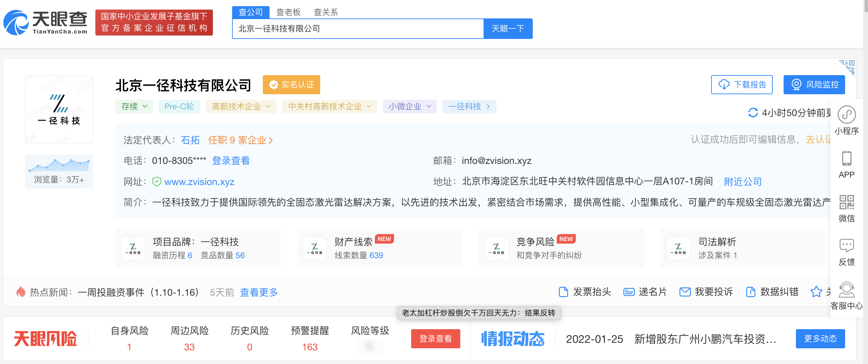Click the project brand logo icon
868x364 pixels.
pyautogui.click(x=133, y=248)
